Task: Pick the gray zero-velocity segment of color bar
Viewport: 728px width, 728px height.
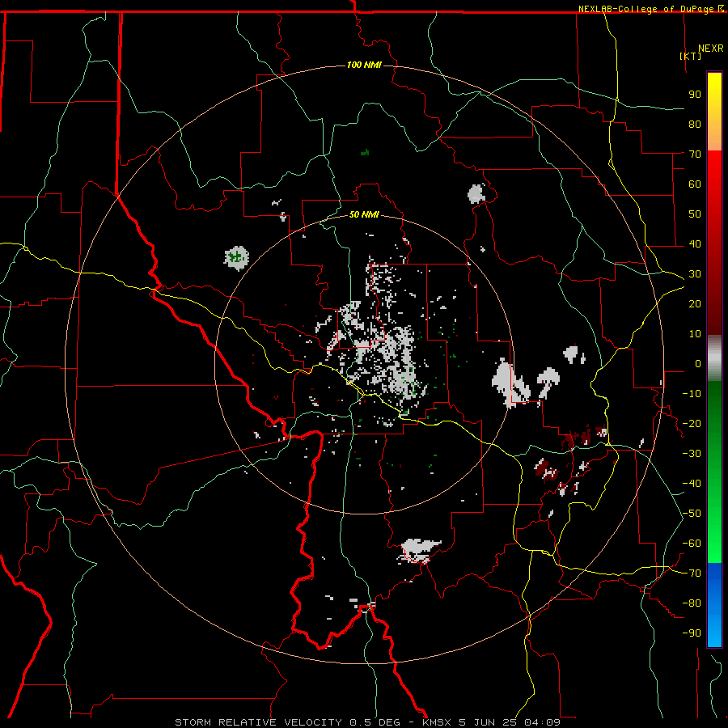Action: click(714, 358)
